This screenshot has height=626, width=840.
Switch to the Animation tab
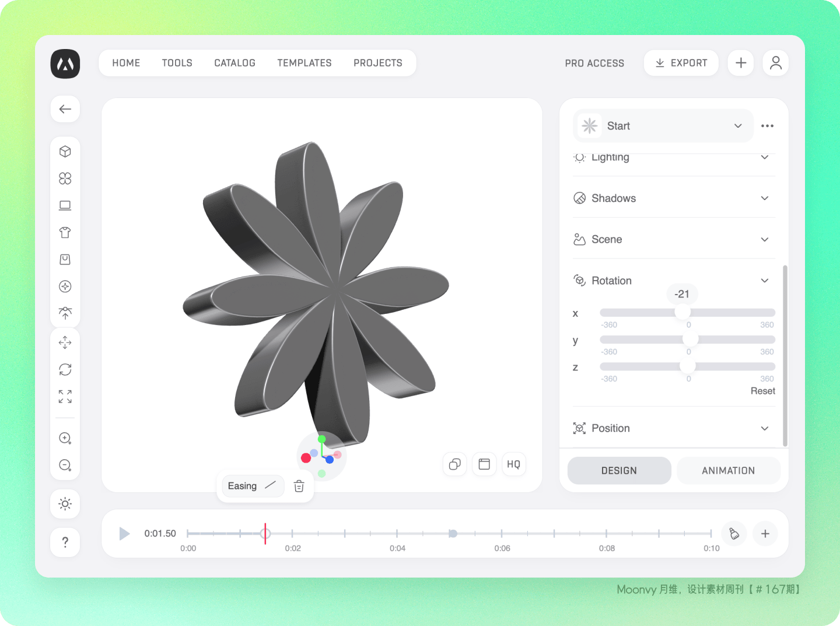coord(729,471)
